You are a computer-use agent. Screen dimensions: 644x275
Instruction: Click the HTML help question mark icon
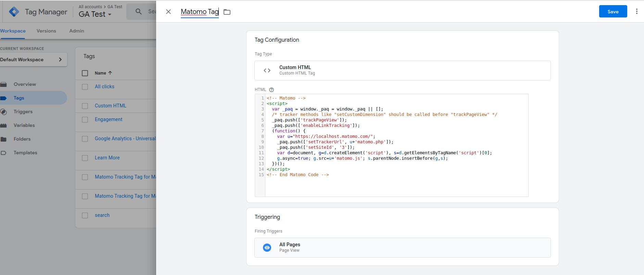pyautogui.click(x=272, y=90)
